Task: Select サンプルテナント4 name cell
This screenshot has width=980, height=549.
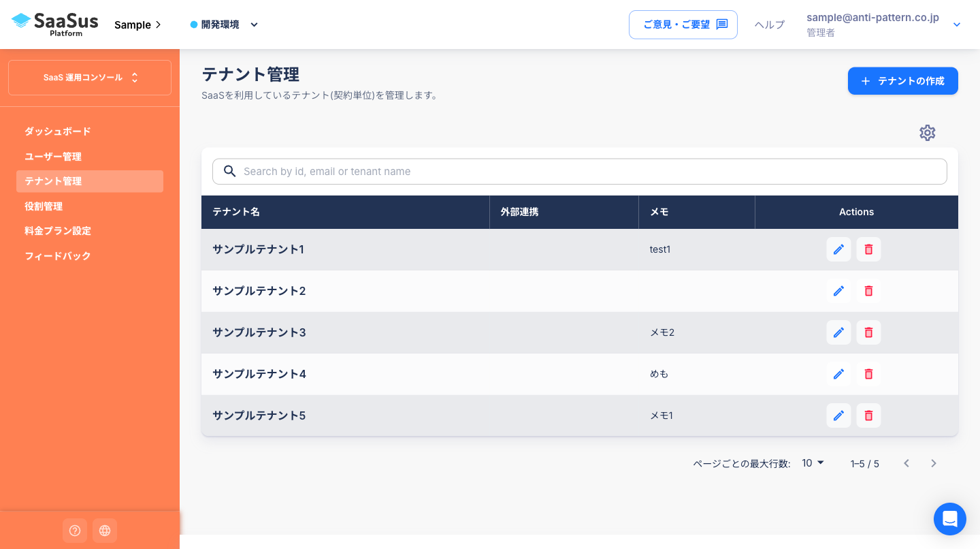Action: click(x=345, y=374)
